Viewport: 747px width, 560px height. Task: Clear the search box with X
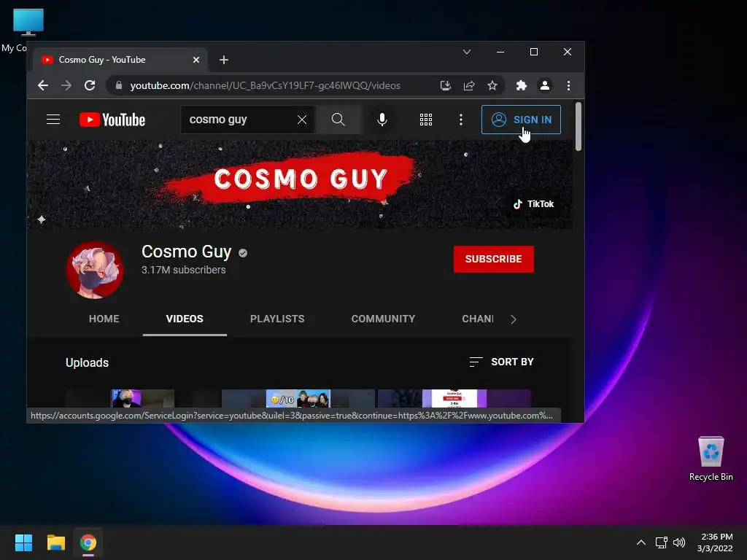(x=301, y=120)
